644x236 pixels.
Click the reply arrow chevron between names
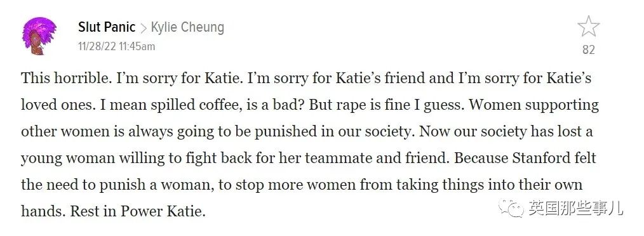coord(143,29)
